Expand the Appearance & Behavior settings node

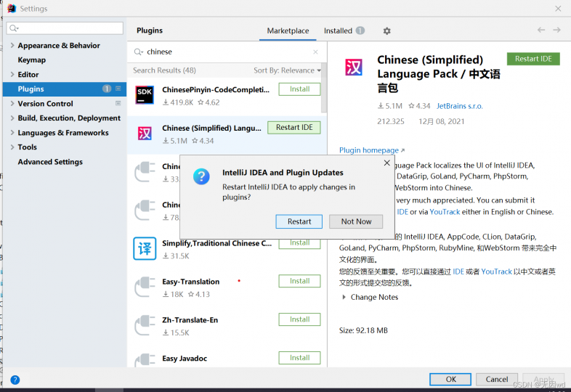pos(12,46)
